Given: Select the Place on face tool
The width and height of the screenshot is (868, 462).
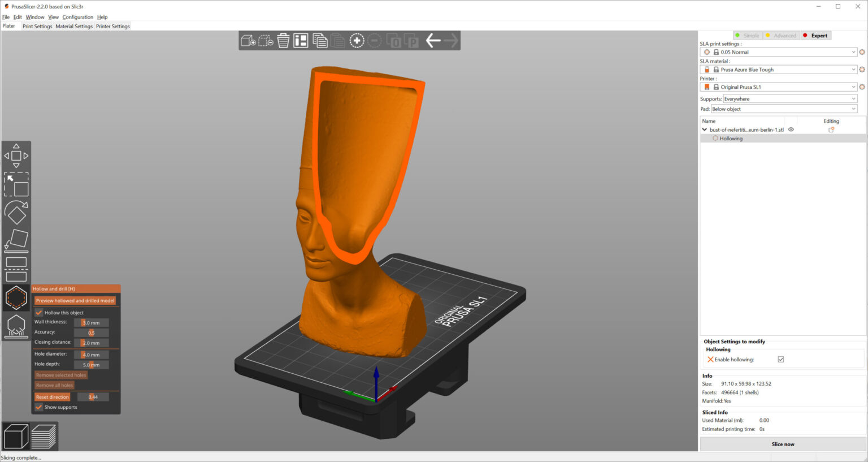Looking at the screenshot, I should 16,240.
